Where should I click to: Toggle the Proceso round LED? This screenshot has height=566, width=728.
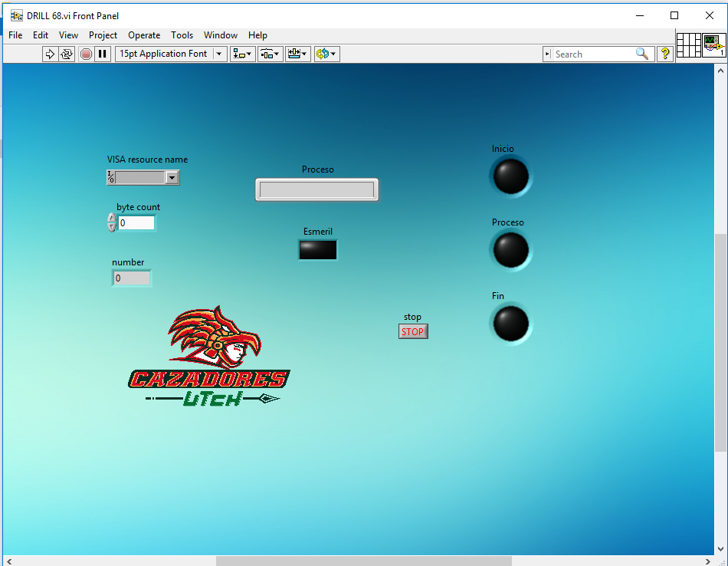tap(510, 250)
